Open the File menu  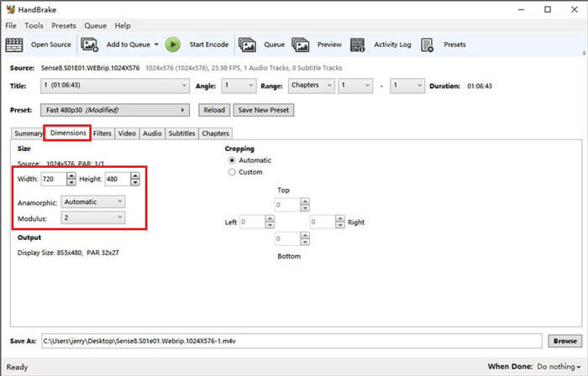pyautogui.click(x=11, y=25)
